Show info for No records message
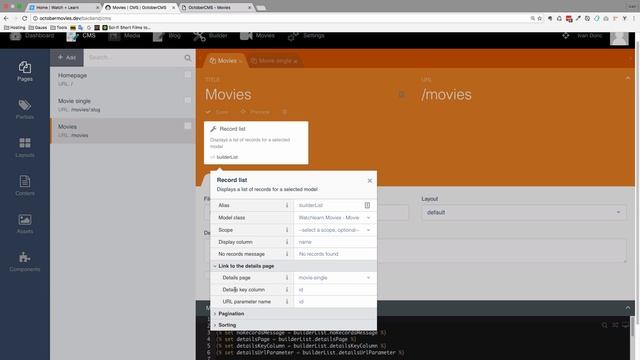 click(x=287, y=254)
